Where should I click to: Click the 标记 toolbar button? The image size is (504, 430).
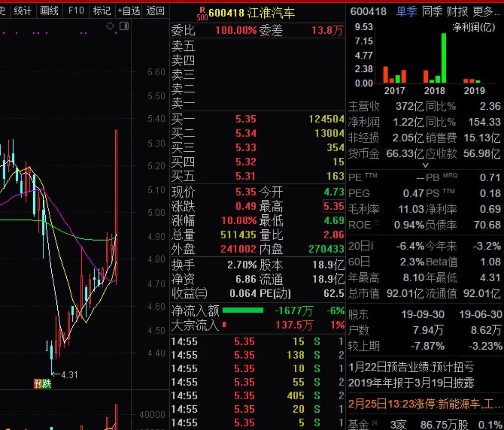click(102, 11)
